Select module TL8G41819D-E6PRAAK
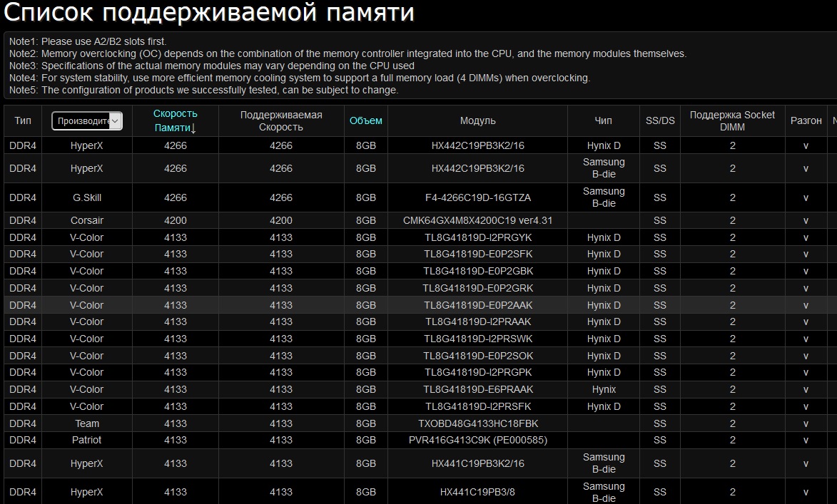837x504 pixels. 478,389
